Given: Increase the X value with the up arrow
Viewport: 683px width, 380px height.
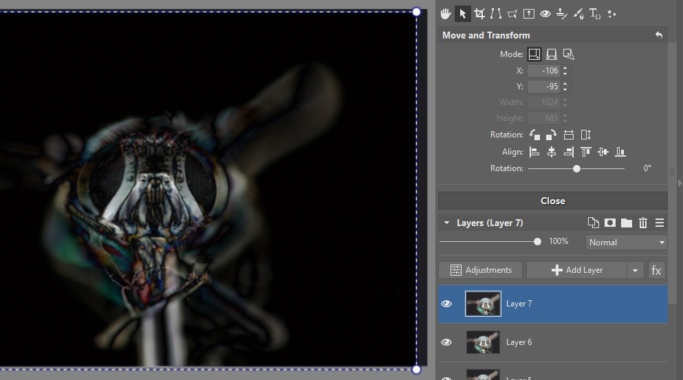Looking at the screenshot, I should point(565,68).
